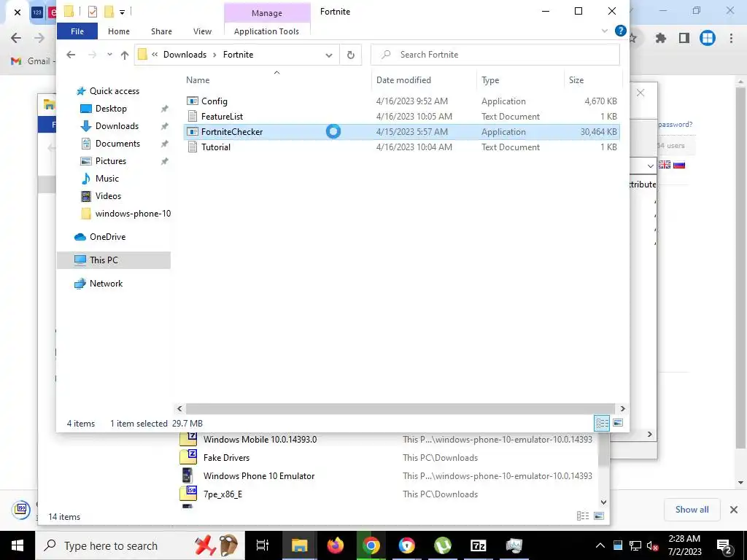Switch to Large icons view layout
Viewport: 747px width, 560px height.
[618, 423]
